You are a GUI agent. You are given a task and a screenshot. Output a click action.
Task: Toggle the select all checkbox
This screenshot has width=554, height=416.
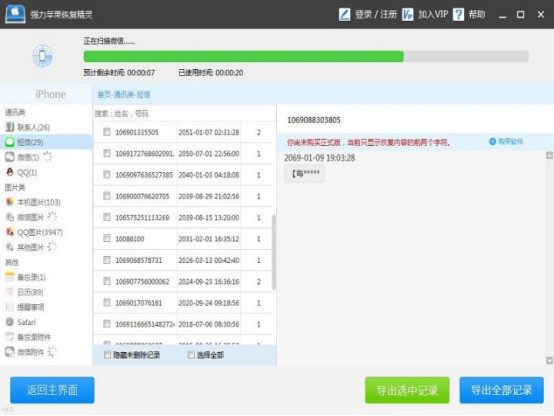[191, 355]
